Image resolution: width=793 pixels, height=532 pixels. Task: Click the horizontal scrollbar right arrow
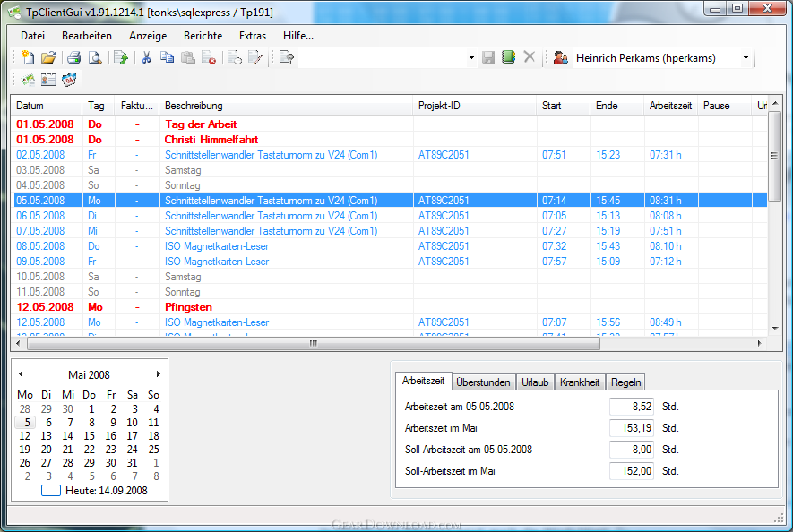tap(759, 343)
